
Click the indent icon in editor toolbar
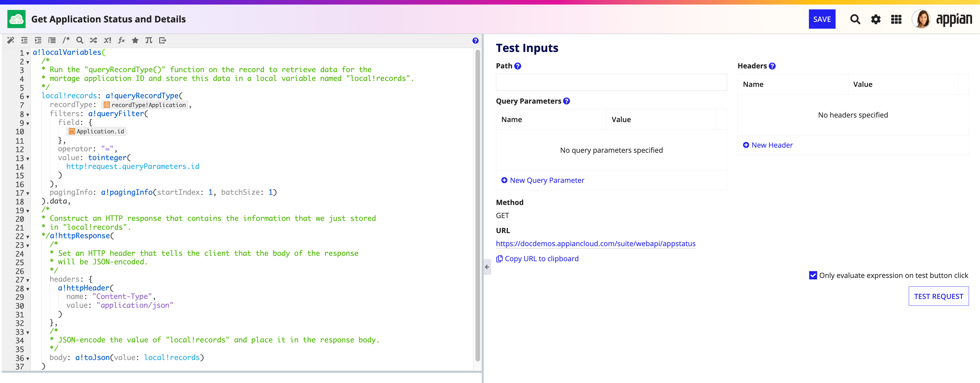38,40
